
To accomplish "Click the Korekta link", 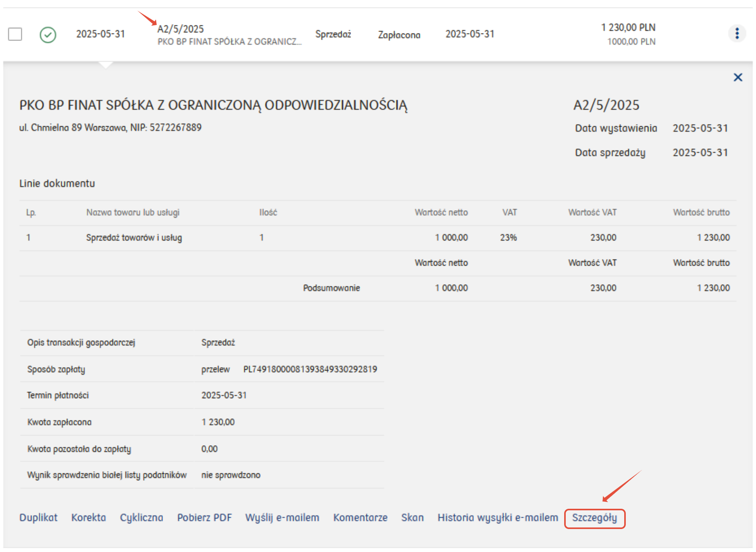I will pos(89,517).
